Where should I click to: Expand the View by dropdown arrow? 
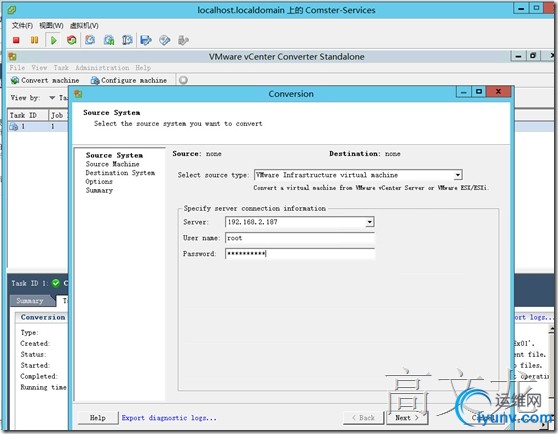[52, 98]
